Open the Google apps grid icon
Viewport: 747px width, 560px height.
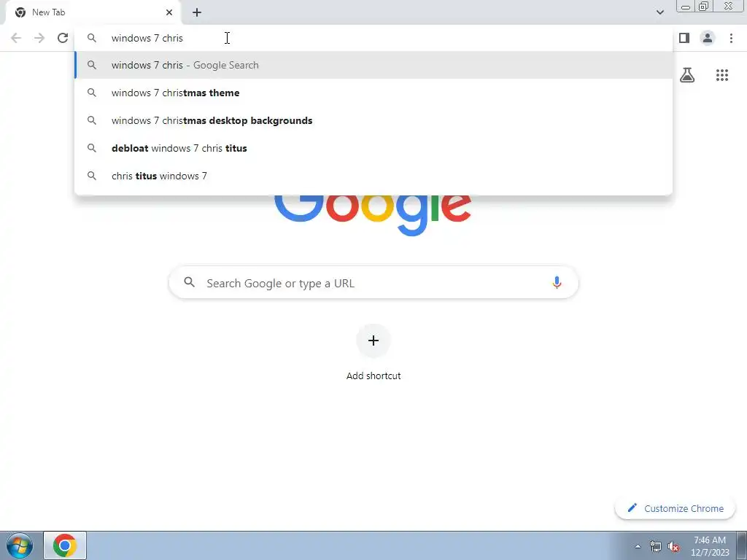[x=721, y=75]
